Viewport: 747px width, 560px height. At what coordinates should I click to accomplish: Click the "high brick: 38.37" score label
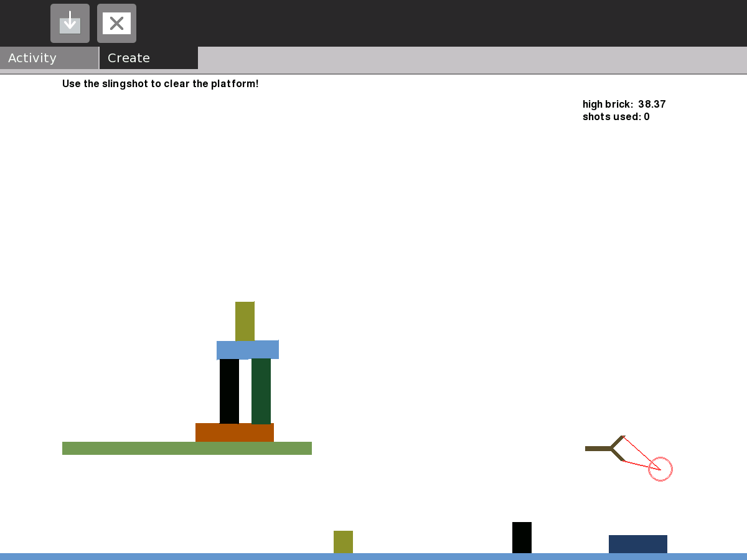pyautogui.click(x=624, y=105)
